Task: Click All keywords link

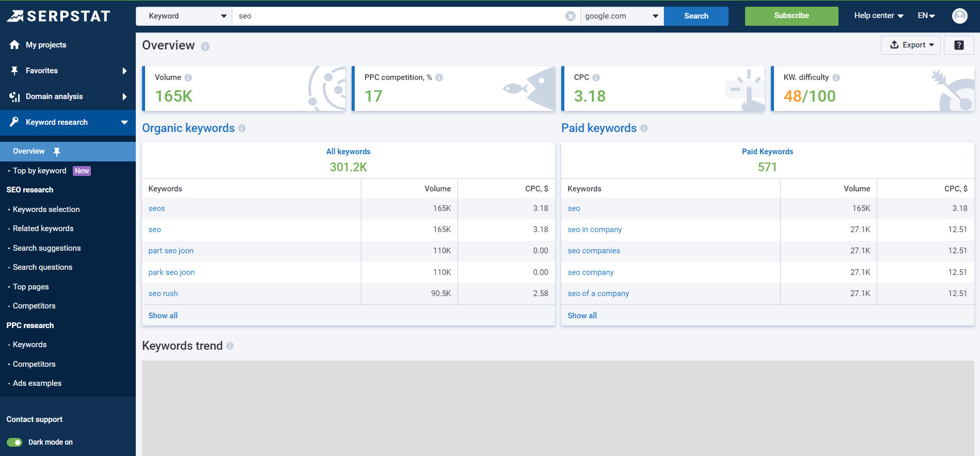Action: (348, 152)
